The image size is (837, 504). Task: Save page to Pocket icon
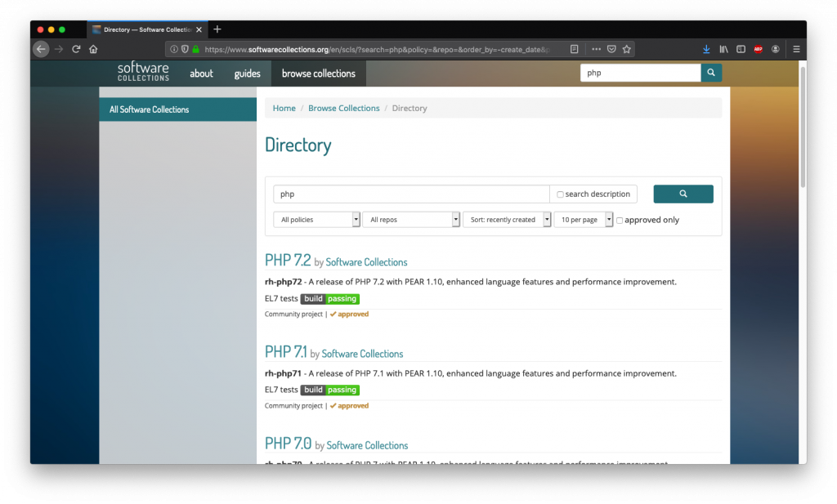[611, 49]
